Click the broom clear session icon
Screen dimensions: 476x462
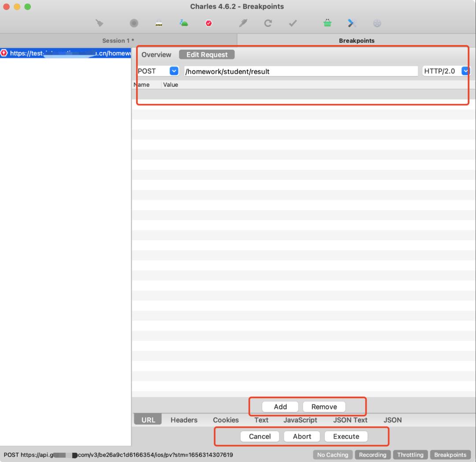[x=99, y=23]
